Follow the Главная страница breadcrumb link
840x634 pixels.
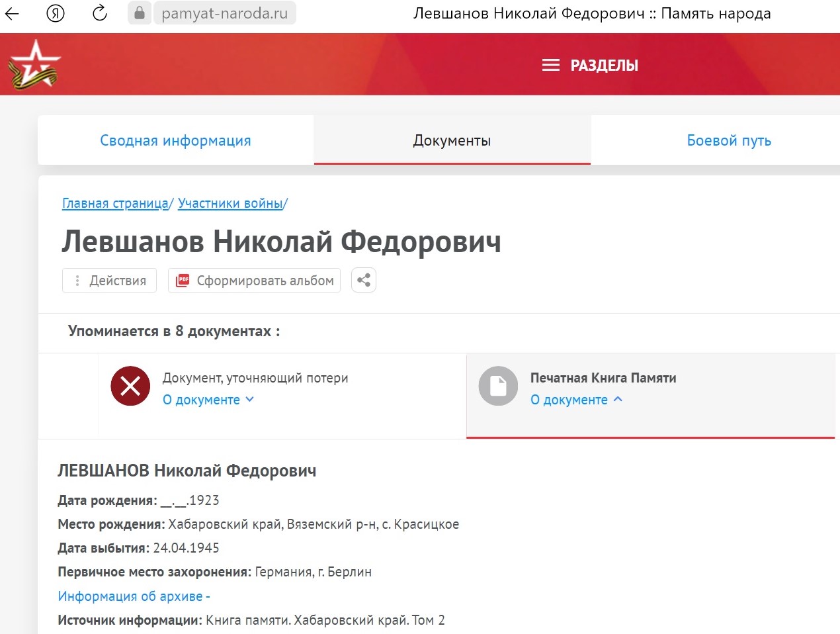tap(115, 204)
